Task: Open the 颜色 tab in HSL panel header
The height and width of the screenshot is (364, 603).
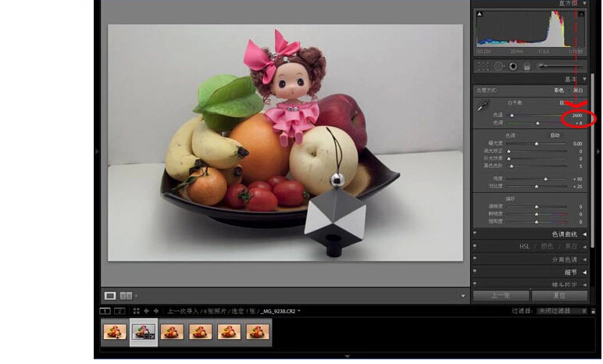Action: (x=547, y=246)
